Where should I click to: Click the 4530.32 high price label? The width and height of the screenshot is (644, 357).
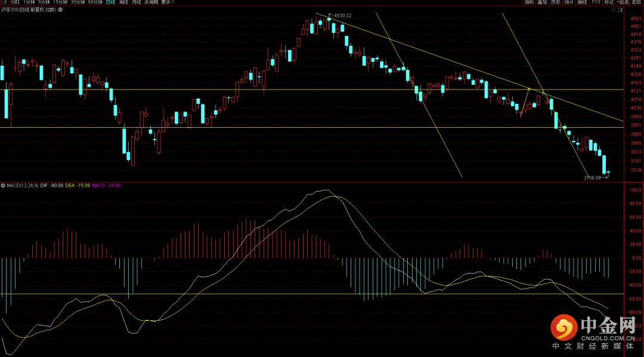[x=342, y=16]
